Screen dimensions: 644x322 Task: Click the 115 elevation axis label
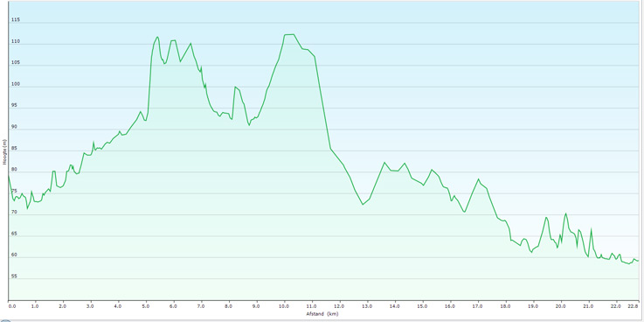16,20
